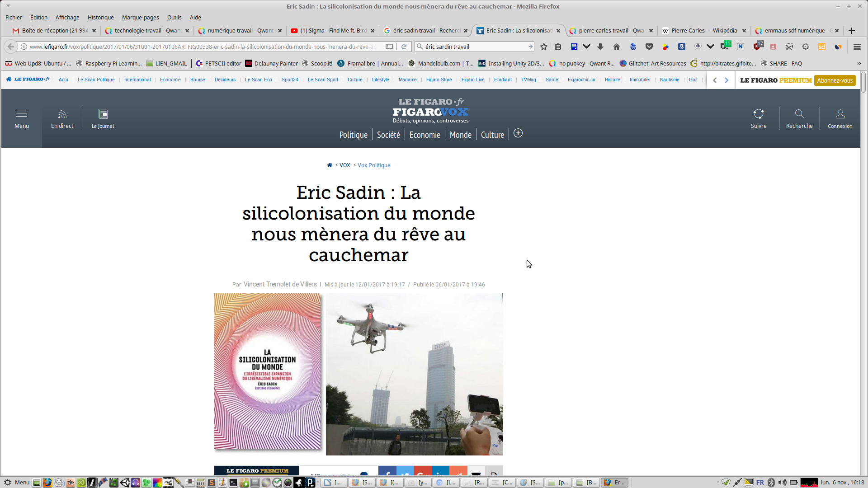This screenshot has height=488, width=868.
Task: Open Pocket icon in toolbar
Action: pyautogui.click(x=649, y=47)
